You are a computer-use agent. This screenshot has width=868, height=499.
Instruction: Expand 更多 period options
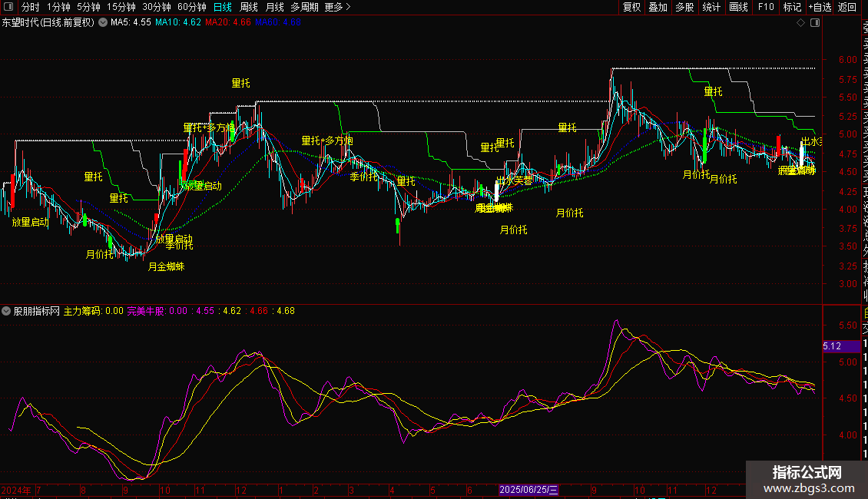338,7
